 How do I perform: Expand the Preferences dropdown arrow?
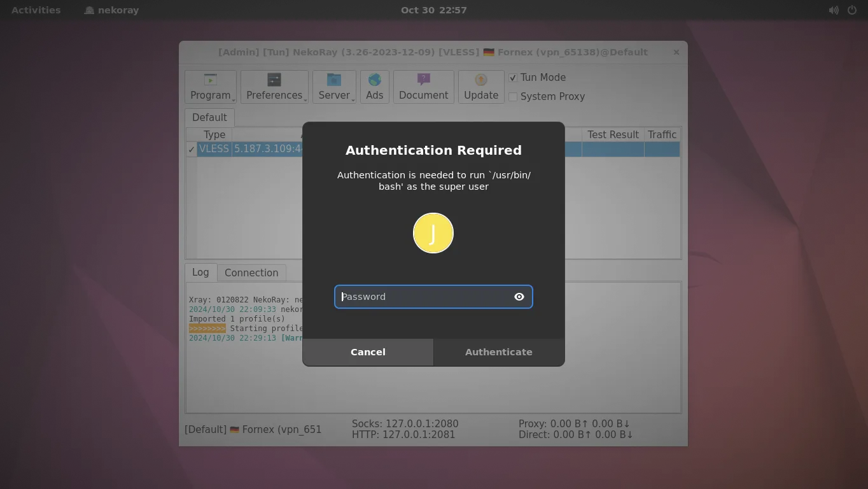(x=305, y=100)
